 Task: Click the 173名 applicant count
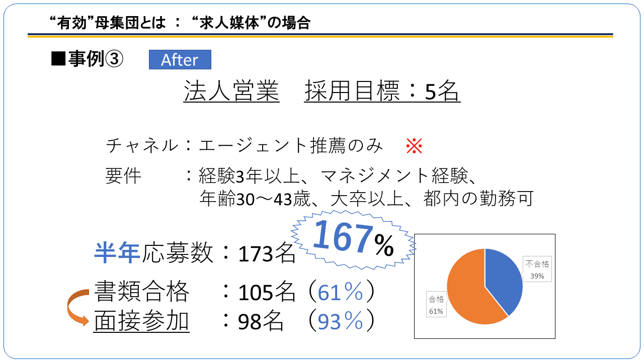(267, 254)
